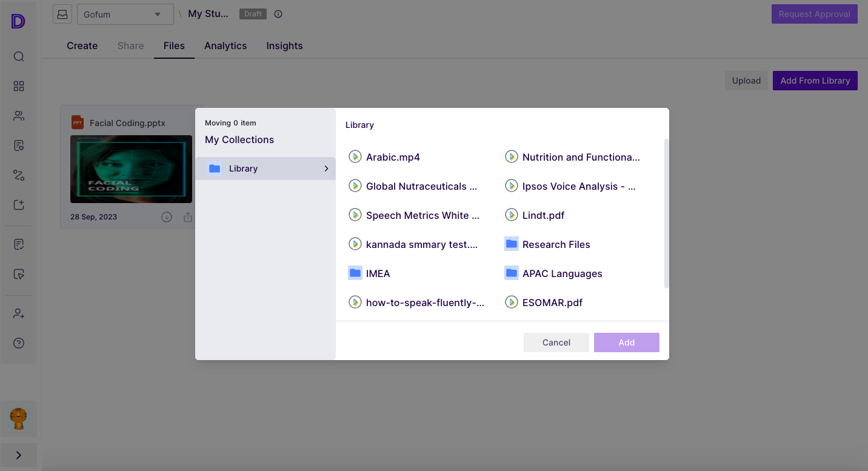Switch to the Analytics tab
868x471 pixels.
tap(225, 46)
